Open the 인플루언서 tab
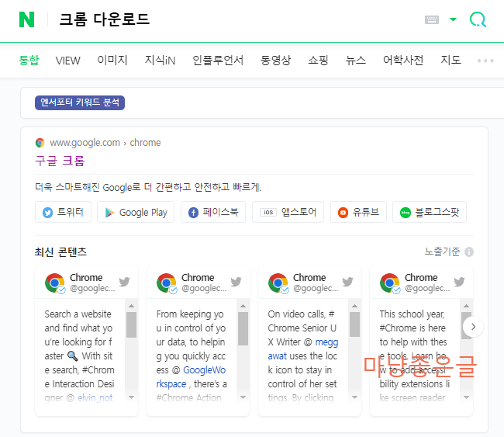The image size is (504, 437). (218, 61)
